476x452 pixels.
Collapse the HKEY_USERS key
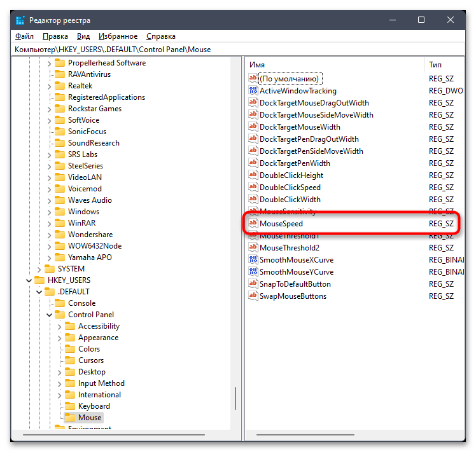(29, 280)
